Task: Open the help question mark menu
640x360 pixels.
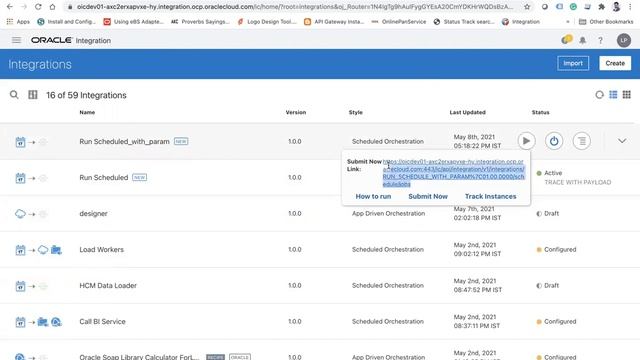Action: tap(600, 40)
